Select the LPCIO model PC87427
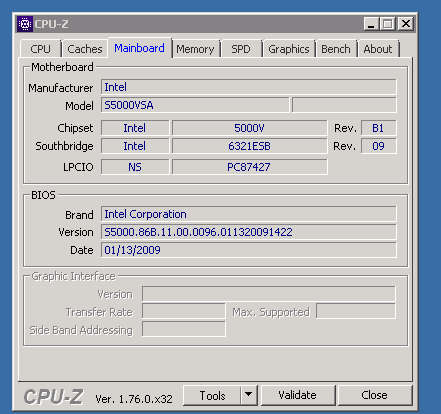Screen dimensions: 441x414 [249, 167]
